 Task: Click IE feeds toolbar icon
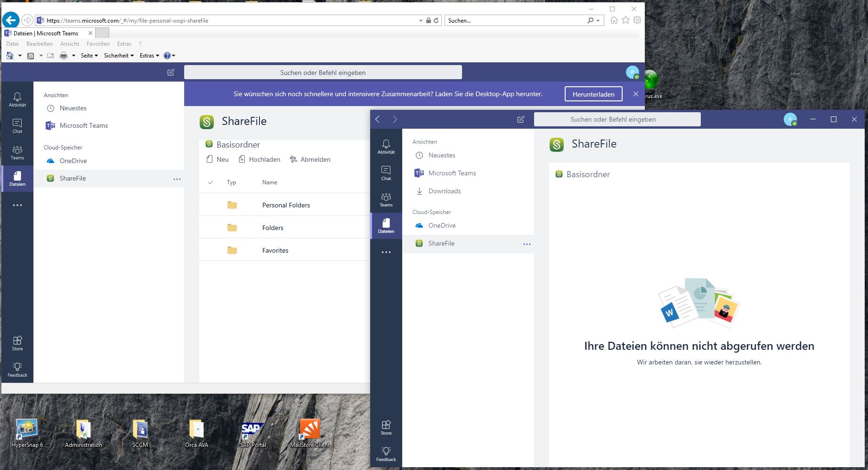click(x=31, y=56)
